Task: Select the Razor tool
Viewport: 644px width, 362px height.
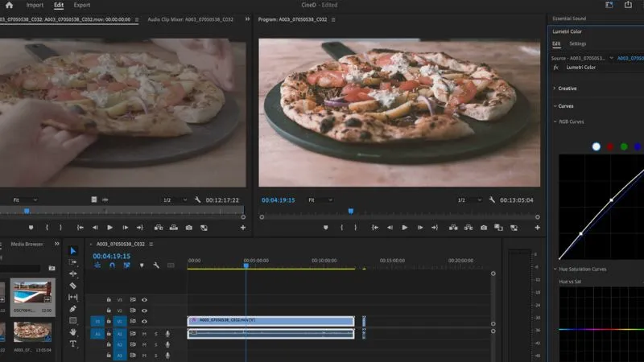Action: [x=72, y=286]
